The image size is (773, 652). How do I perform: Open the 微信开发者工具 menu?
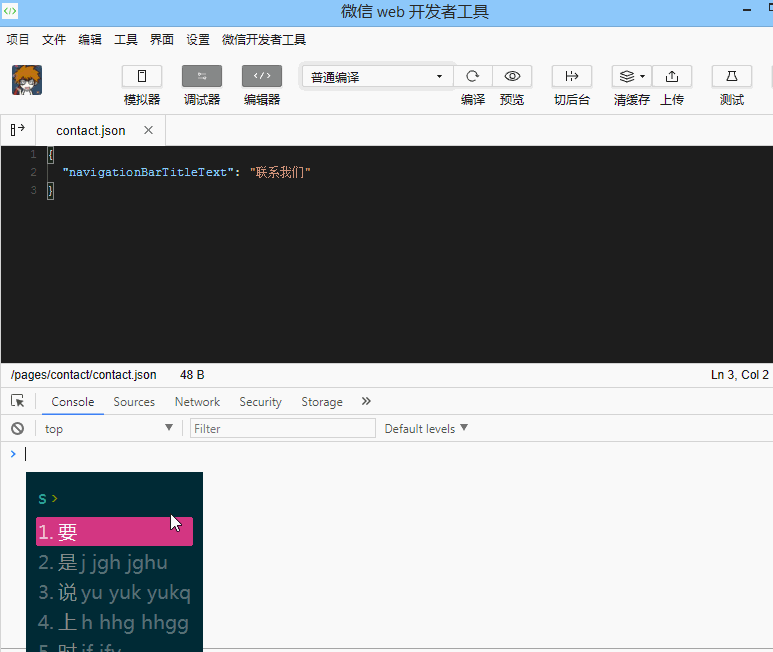point(264,39)
